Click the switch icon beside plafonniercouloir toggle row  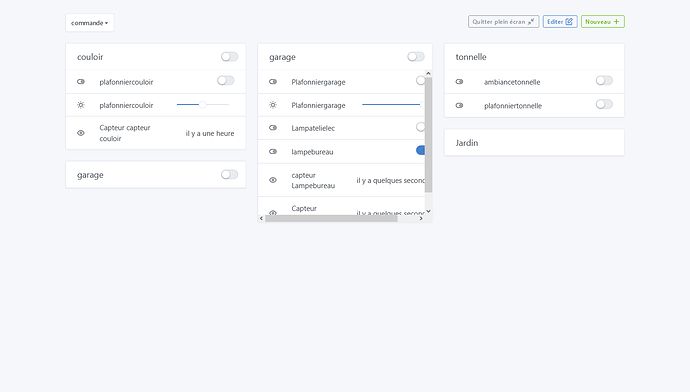tap(81, 82)
